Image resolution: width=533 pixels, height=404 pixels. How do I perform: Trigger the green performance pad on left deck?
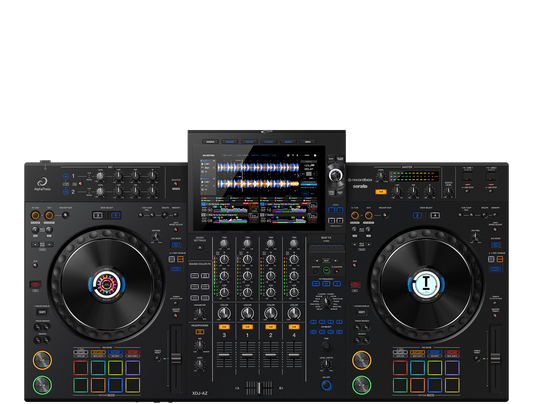click(x=81, y=385)
